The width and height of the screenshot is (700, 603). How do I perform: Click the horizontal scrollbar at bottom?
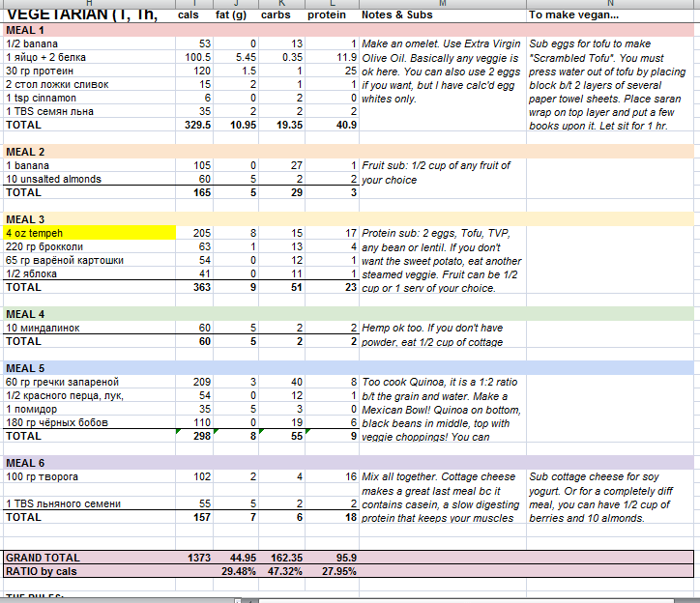click(x=467, y=600)
